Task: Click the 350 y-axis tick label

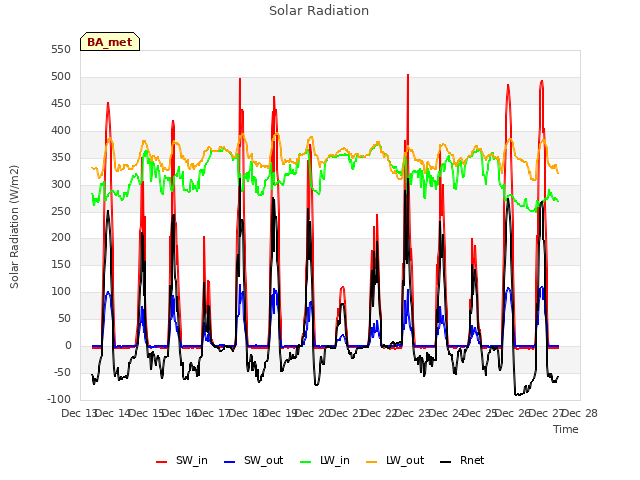Action: [x=61, y=158]
